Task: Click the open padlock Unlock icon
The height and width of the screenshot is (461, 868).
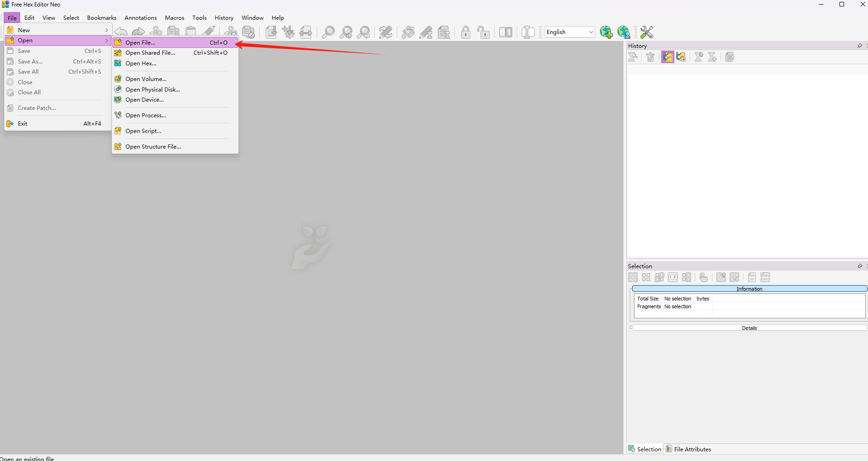Action: point(483,32)
